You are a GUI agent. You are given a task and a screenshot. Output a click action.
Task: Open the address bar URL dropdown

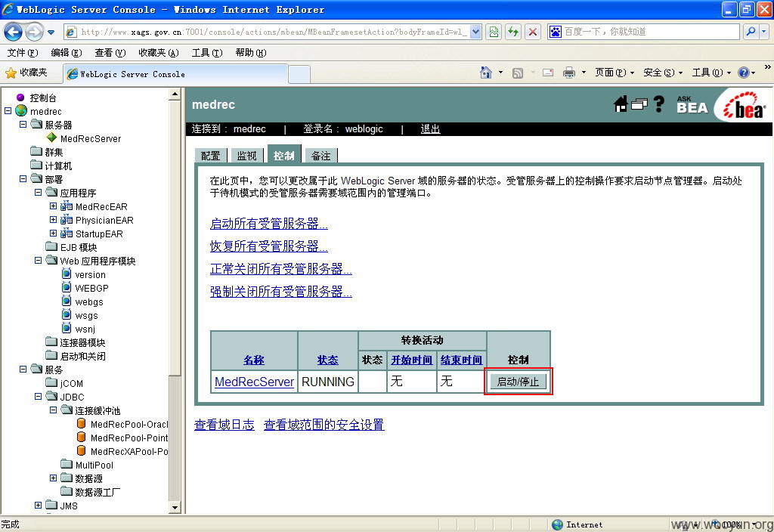click(475, 32)
